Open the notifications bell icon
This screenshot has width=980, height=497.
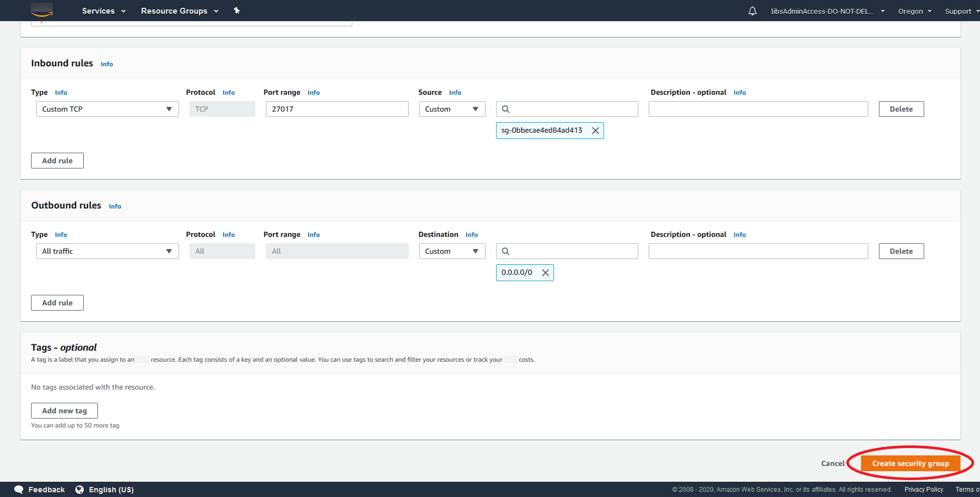coord(753,11)
